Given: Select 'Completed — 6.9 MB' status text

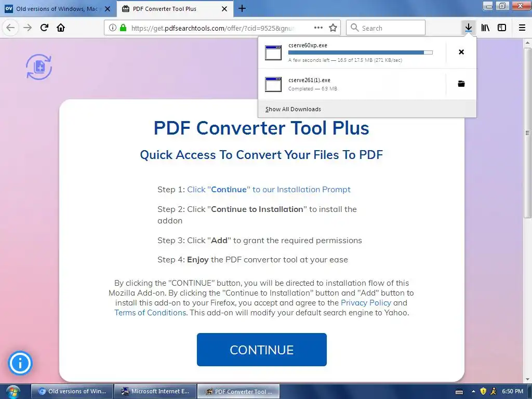Looking at the screenshot, I should [312, 88].
